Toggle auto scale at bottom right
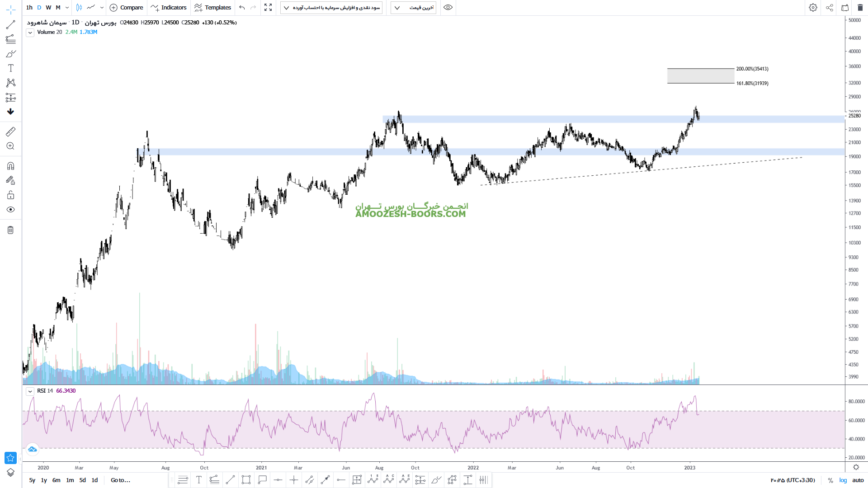 click(858, 480)
